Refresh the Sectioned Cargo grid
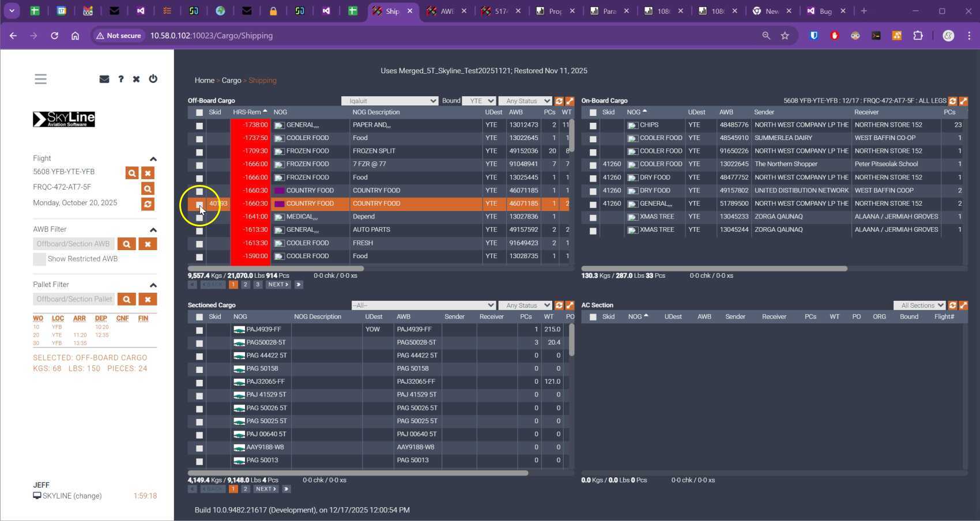Viewport: 980px width, 521px height. [x=559, y=305]
